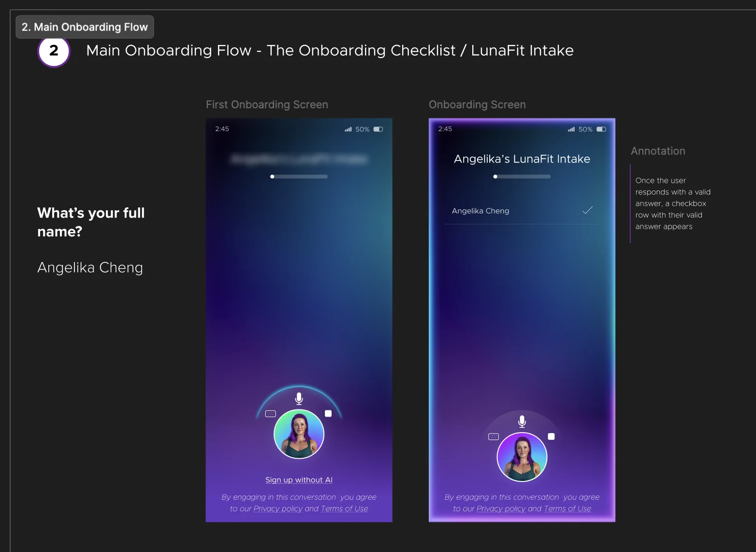Expand the Annotation section heading

[x=658, y=151]
